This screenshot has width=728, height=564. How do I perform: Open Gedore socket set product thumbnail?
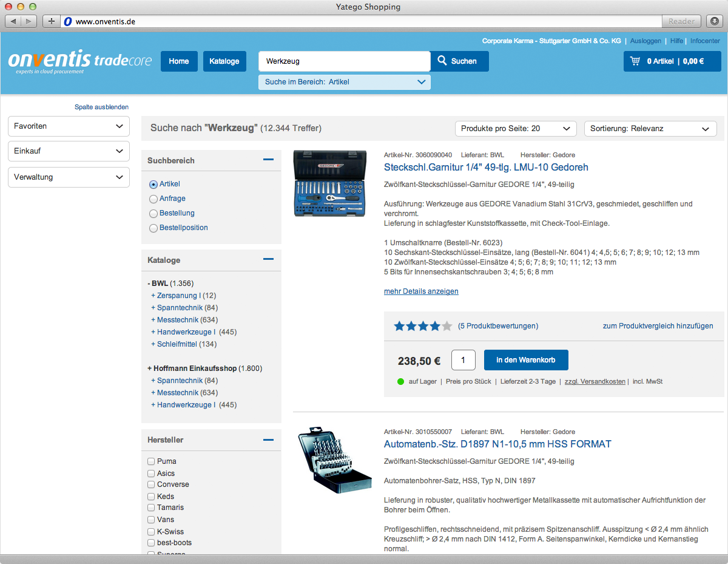pos(330,184)
